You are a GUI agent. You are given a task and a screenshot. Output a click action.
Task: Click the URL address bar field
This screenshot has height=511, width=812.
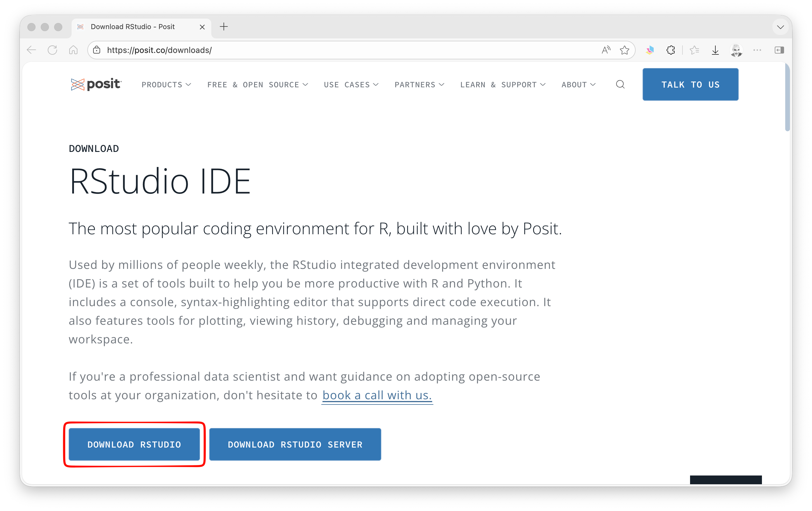pyautogui.click(x=337, y=50)
